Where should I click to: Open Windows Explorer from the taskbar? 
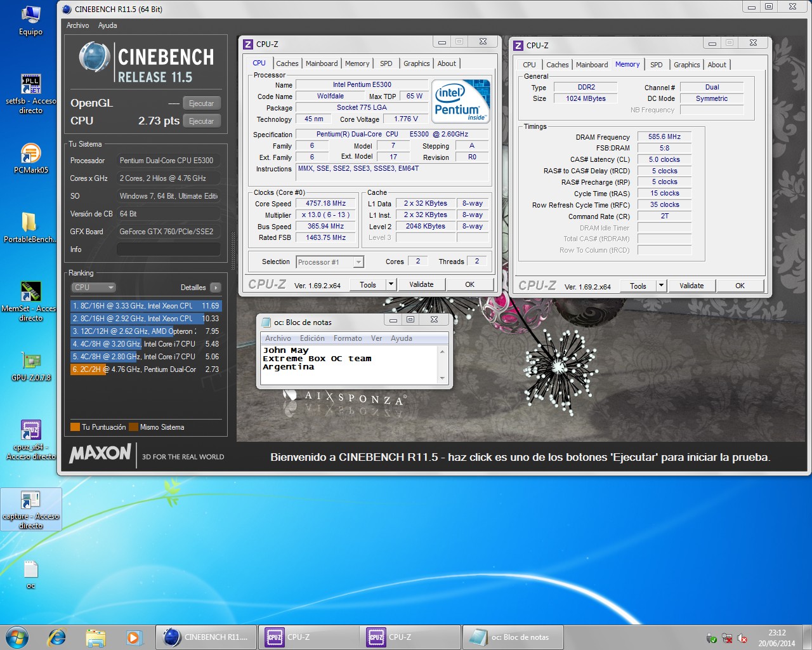point(95,637)
